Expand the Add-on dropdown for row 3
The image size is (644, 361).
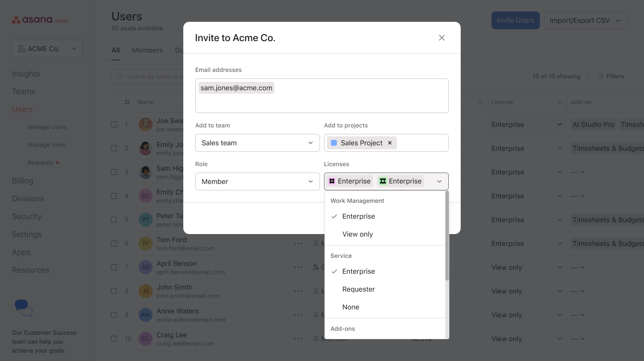583,172
